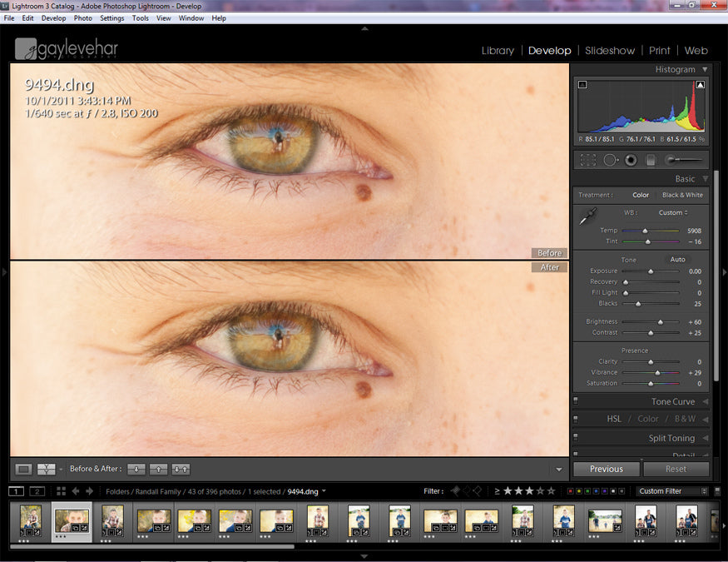This screenshot has height=562, width=728.
Task: Pick the White Balance eyedropper
Action: point(587,217)
